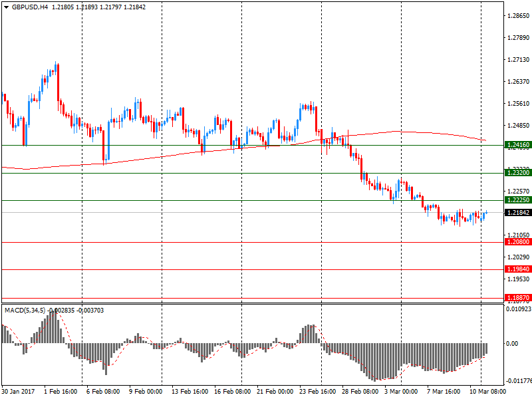The height and width of the screenshot is (399, 532).
Task: Select the 1.23200 green level label
Action: click(x=518, y=173)
